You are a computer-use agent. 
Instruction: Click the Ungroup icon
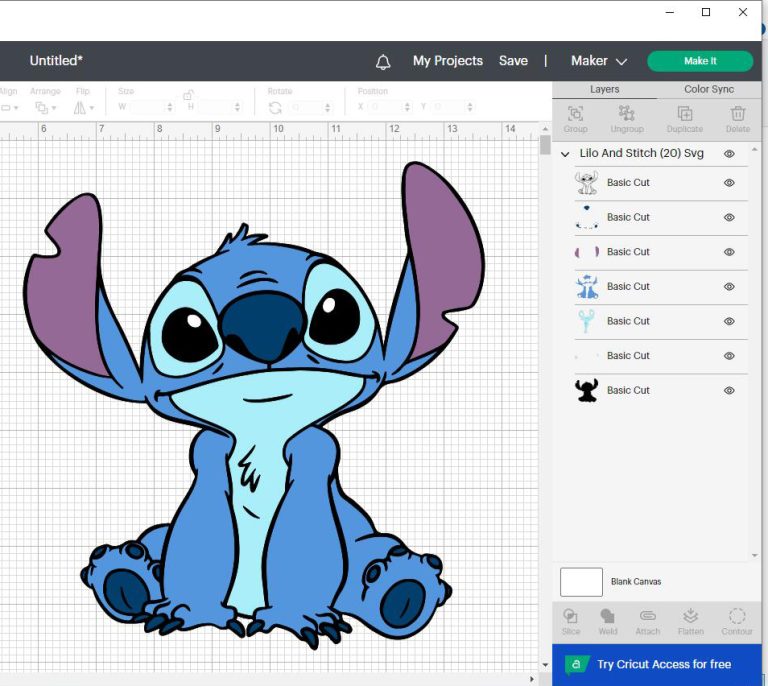[x=627, y=114]
